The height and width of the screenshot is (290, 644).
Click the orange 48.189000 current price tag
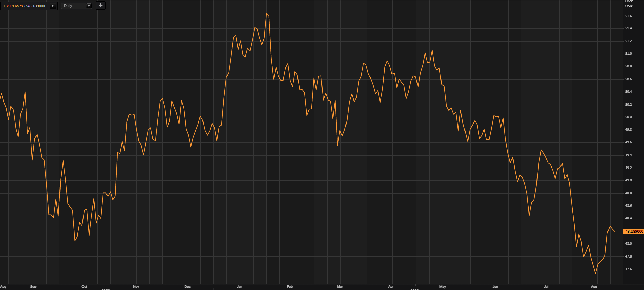634,231
